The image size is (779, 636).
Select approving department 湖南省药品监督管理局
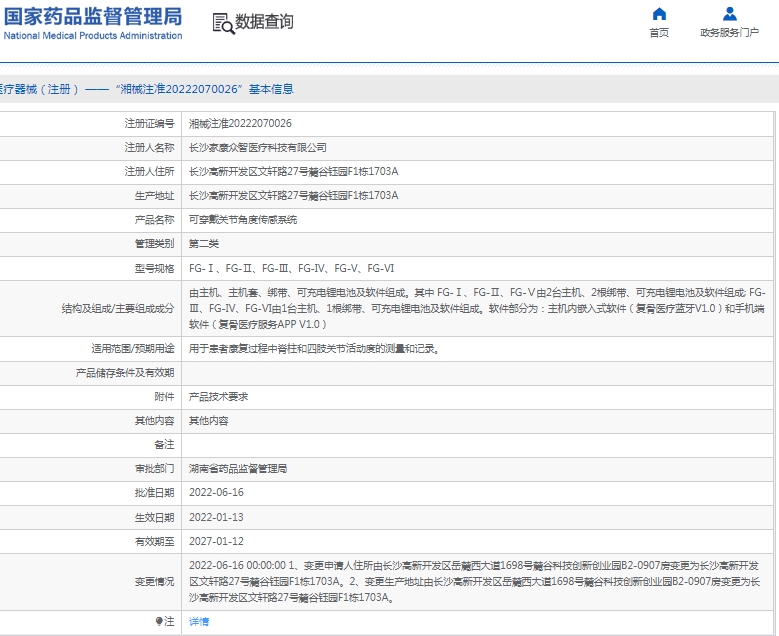tap(238, 469)
